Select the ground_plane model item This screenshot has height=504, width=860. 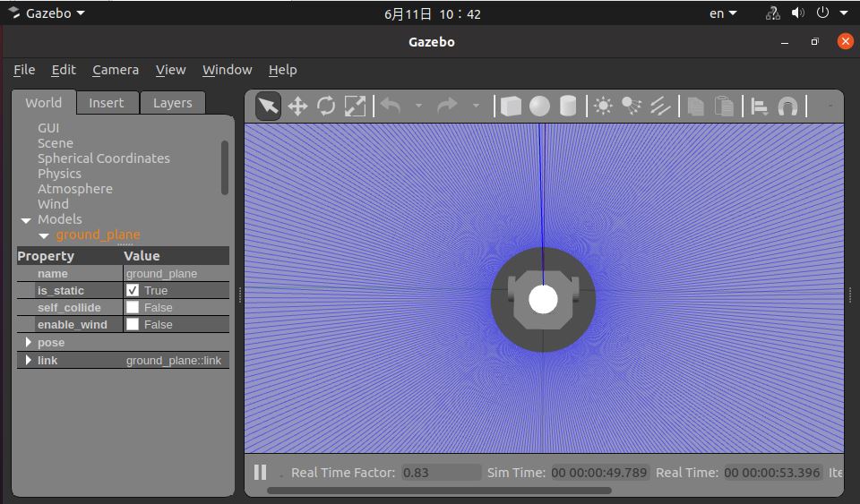point(99,235)
